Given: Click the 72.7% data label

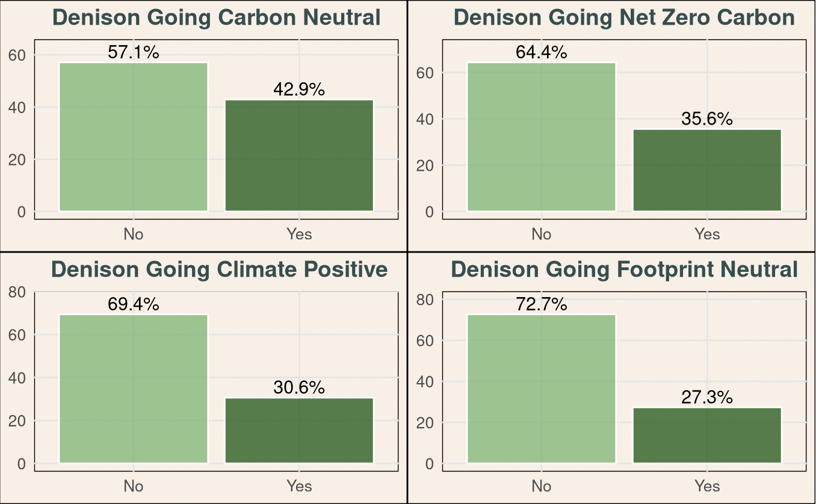Looking at the screenshot, I should coord(541,305).
